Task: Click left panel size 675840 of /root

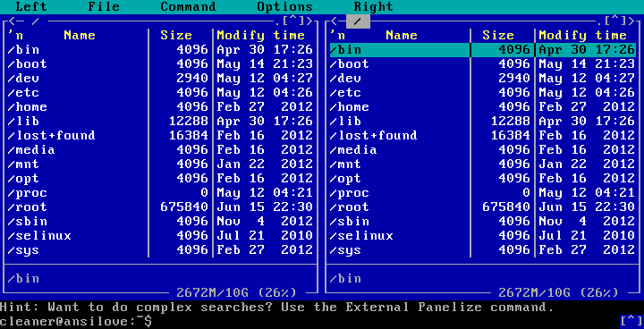Action: tap(184, 207)
